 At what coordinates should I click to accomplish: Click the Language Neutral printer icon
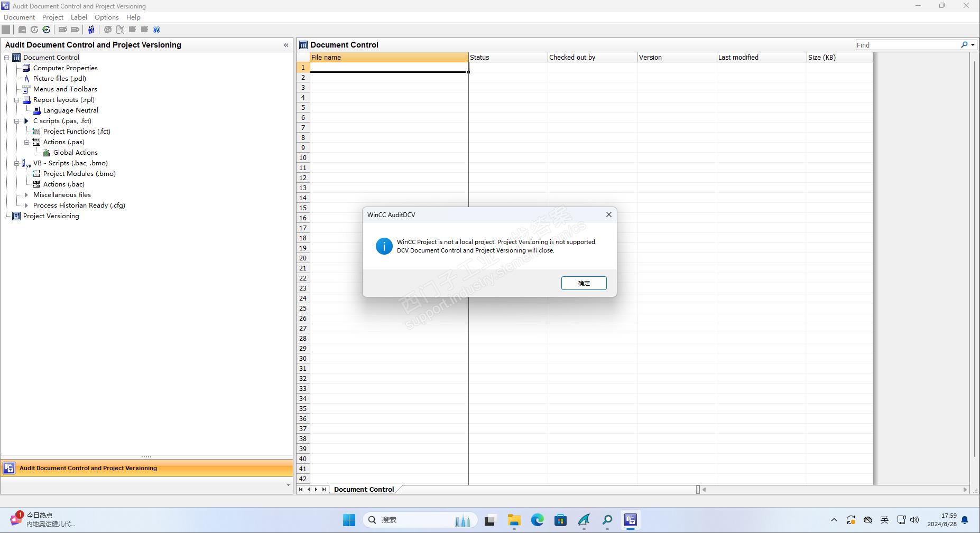point(36,110)
